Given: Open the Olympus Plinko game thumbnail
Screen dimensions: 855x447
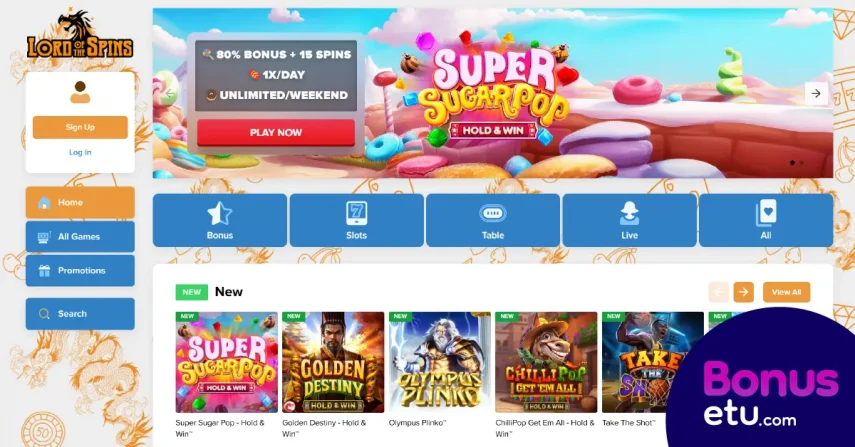Looking at the screenshot, I should click(439, 363).
